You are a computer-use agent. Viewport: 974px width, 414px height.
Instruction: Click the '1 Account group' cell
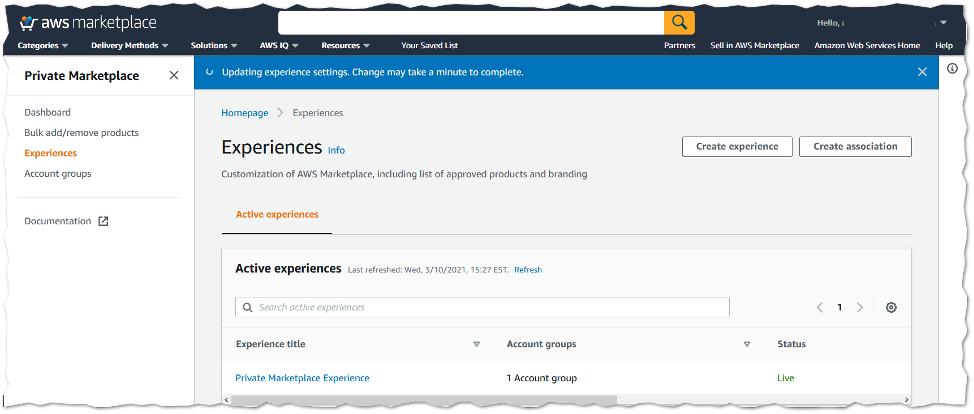pos(542,377)
